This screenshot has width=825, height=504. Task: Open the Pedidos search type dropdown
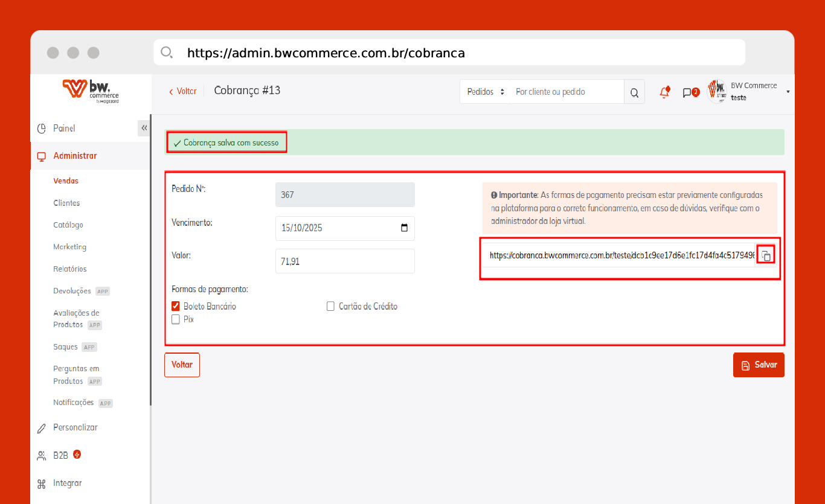pyautogui.click(x=485, y=92)
